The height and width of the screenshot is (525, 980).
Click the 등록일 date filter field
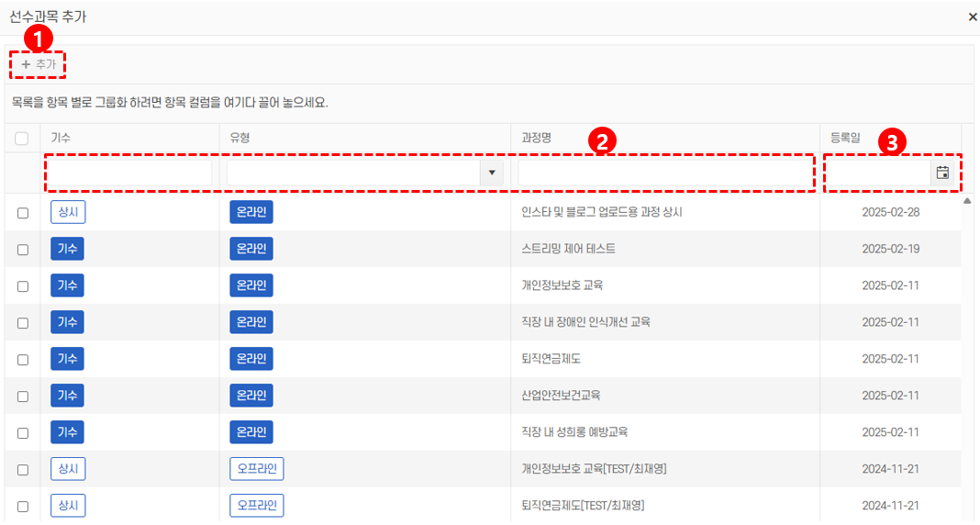(x=878, y=173)
